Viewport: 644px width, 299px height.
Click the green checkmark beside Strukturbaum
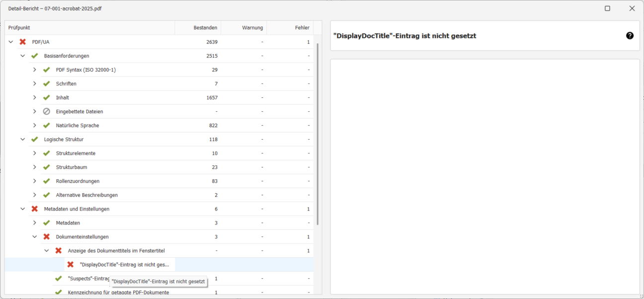point(47,167)
